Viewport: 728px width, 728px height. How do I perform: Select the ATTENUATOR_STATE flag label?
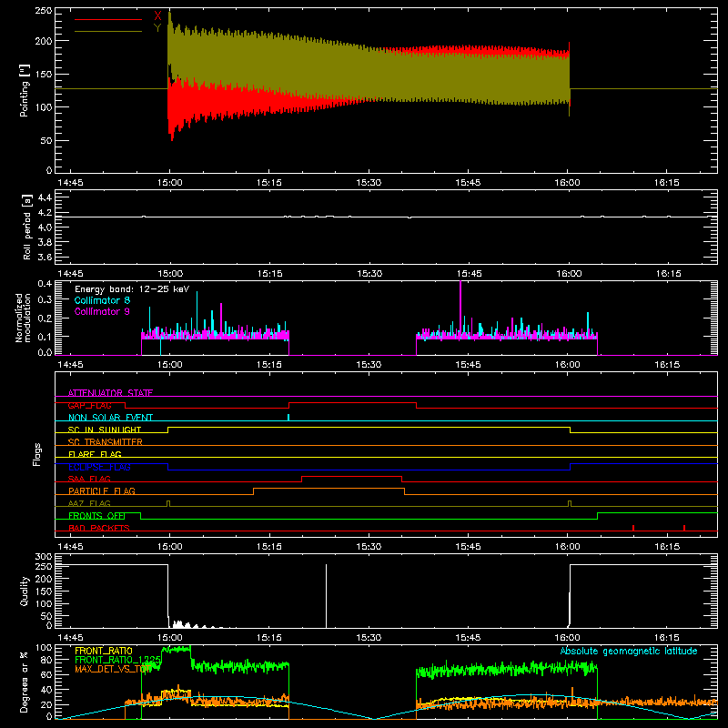(110, 393)
